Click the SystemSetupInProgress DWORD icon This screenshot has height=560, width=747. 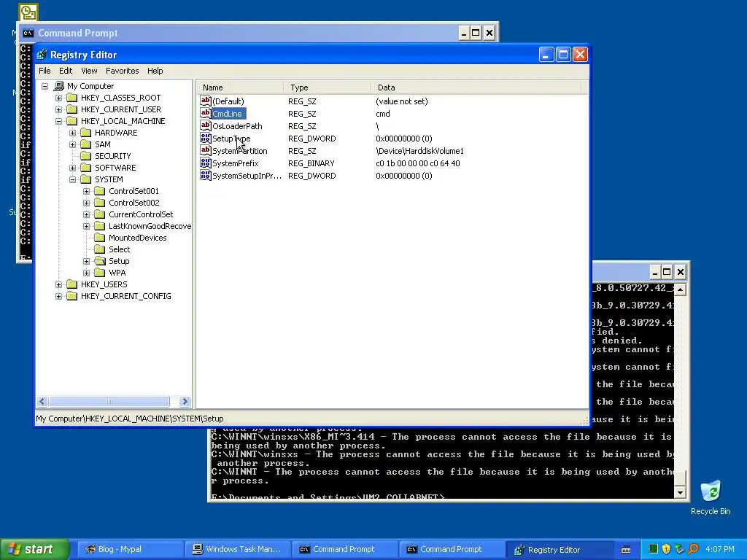pyautogui.click(x=205, y=175)
